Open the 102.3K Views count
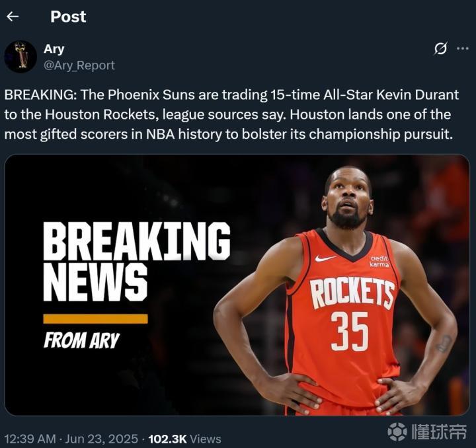The image size is (476, 448). (185, 439)
